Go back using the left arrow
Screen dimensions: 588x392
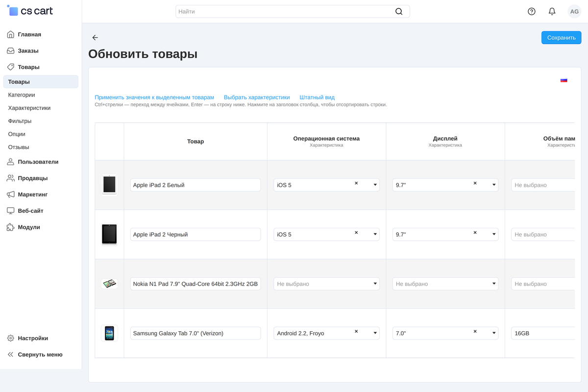pyautogui.click(x=95, y=38)
